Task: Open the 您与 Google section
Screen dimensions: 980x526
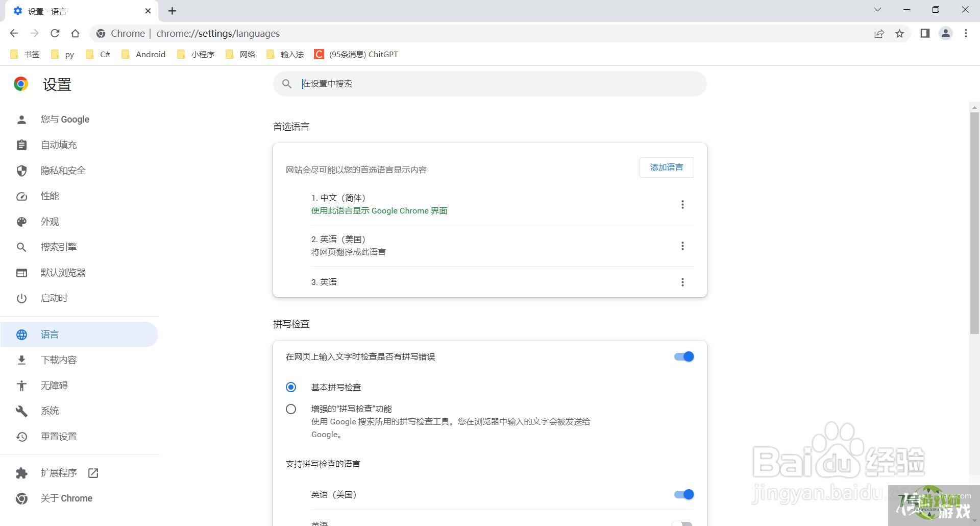Action: [80, 119]
